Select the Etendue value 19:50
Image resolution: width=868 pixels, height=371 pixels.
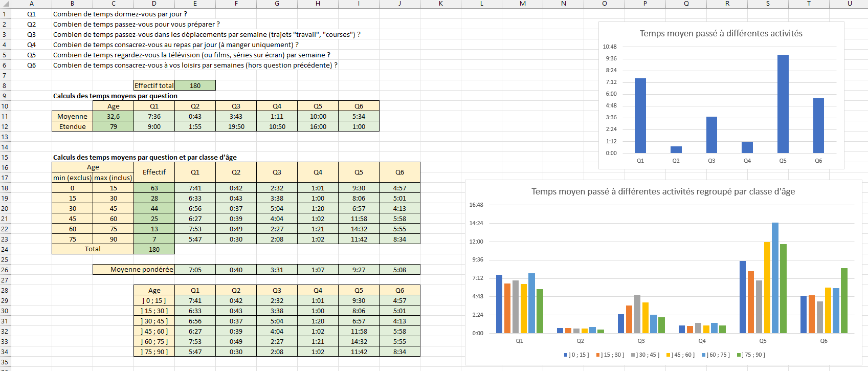click(236, 126)
